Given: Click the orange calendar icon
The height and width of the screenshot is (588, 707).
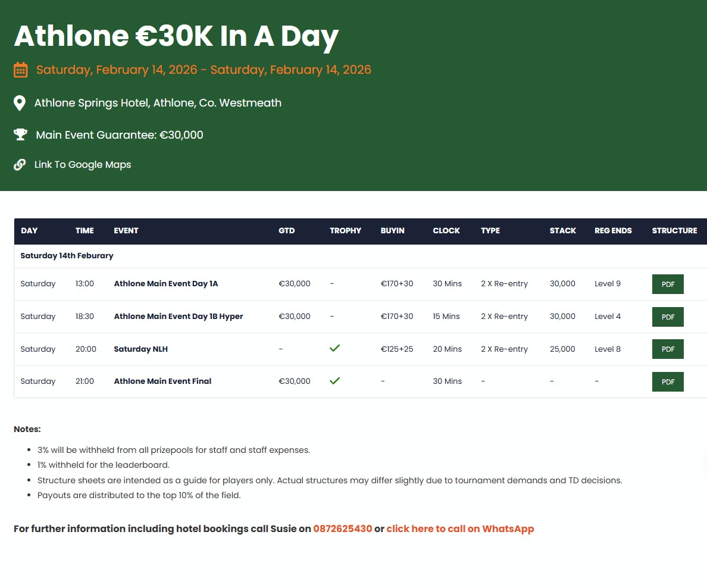Looking at the screenshot, I should pyautogui.click(x=20, y=70).
